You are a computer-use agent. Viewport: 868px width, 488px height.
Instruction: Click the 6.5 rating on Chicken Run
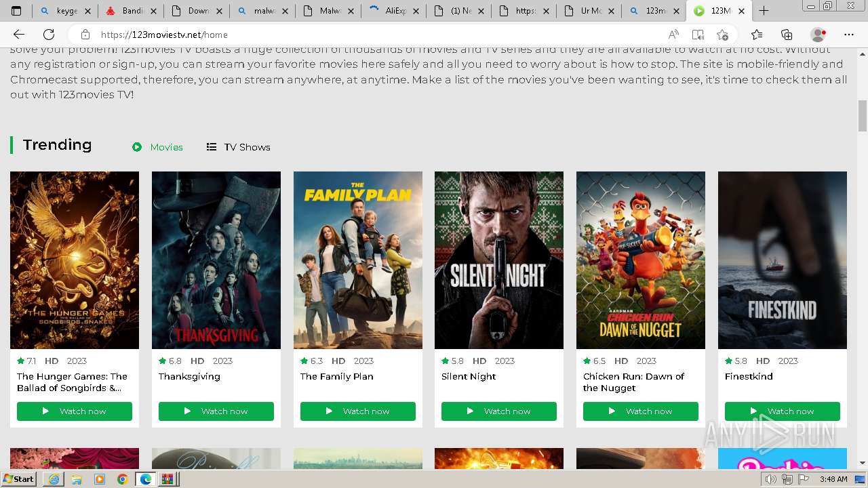pyautogui.click(x=595, y=361)
